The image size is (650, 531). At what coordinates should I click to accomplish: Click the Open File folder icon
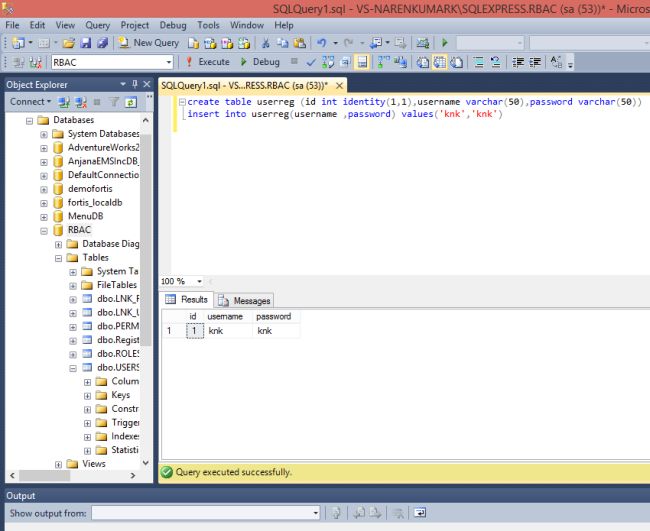pyautogui.click(x=67, y=43)
